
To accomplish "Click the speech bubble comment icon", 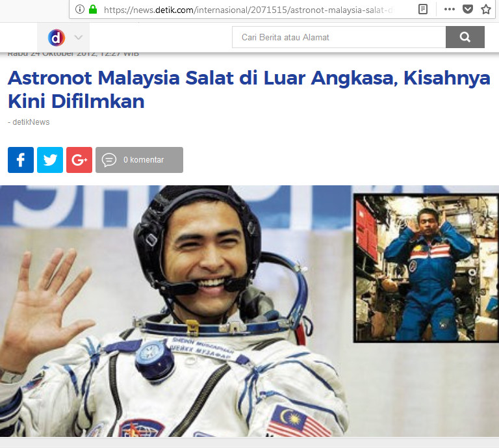I will tap(109, 160).
